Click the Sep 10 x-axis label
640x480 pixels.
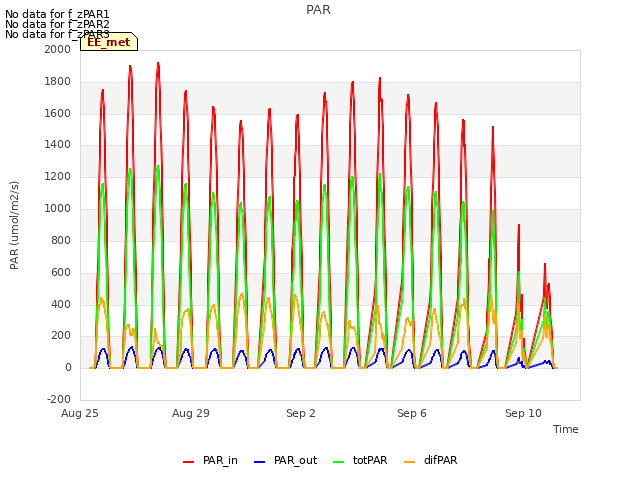coord(523,413)
